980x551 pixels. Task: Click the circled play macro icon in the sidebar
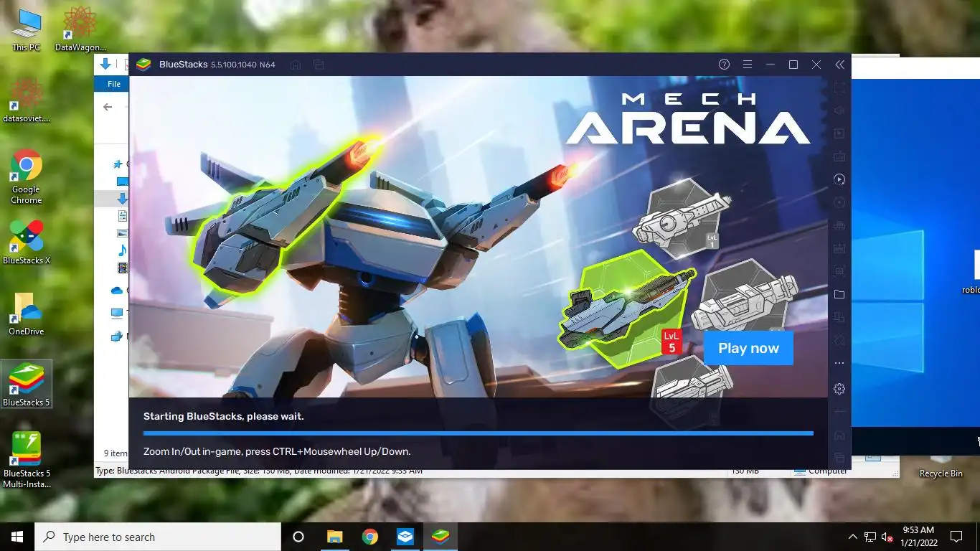pyautogui.click(x=839, y=179)
